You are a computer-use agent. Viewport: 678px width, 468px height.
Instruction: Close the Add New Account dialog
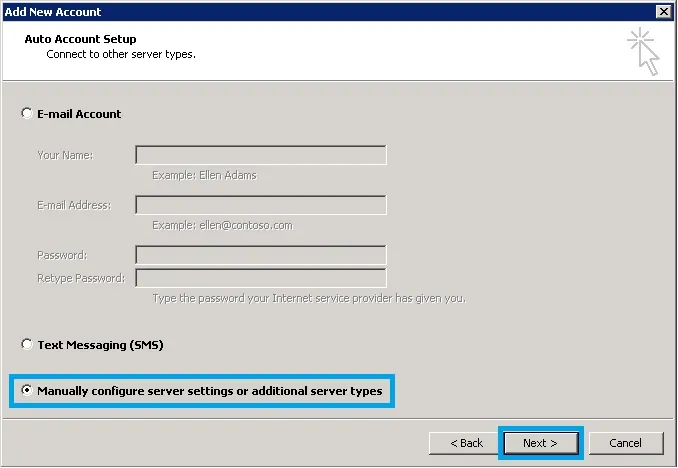pos(663,11)
